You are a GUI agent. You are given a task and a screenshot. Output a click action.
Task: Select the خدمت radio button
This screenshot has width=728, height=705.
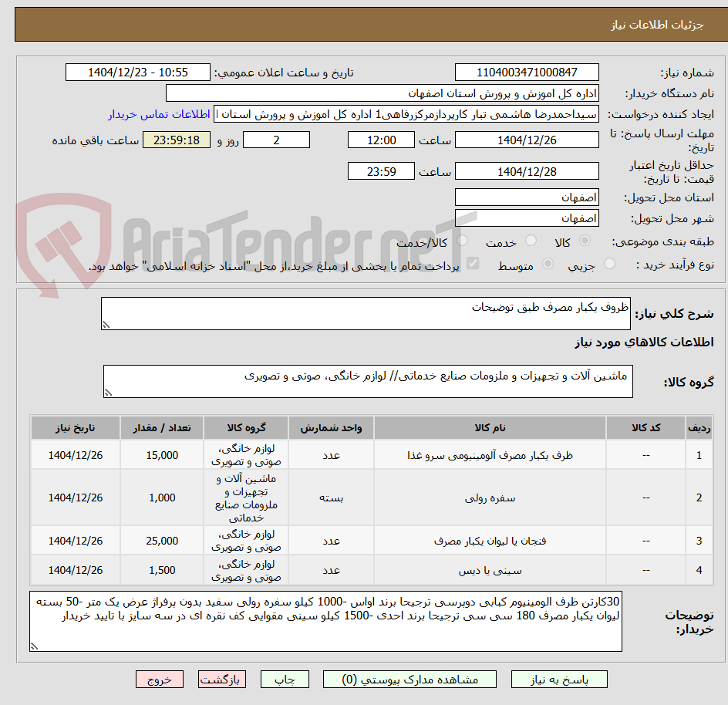531,241
